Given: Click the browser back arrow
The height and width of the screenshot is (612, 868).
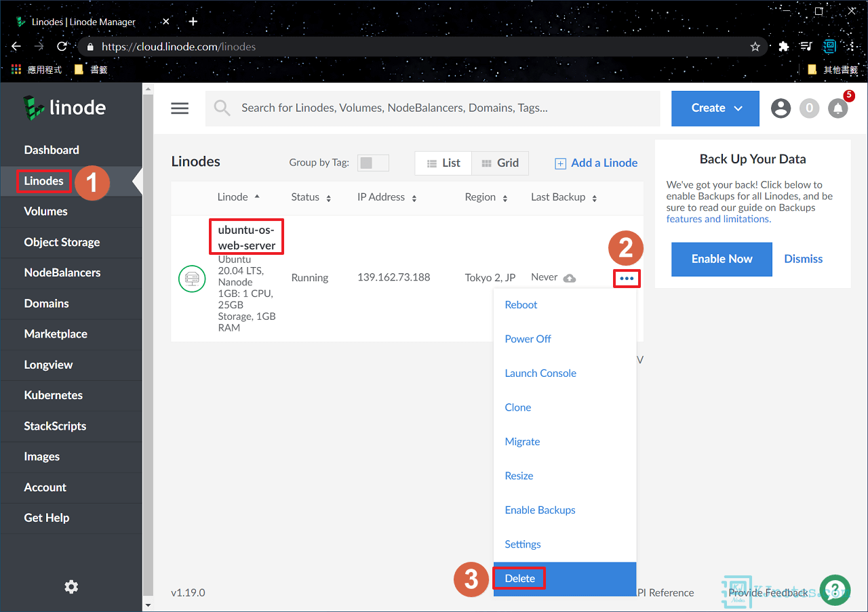Looking at the screenshot, I should (16, 47).
